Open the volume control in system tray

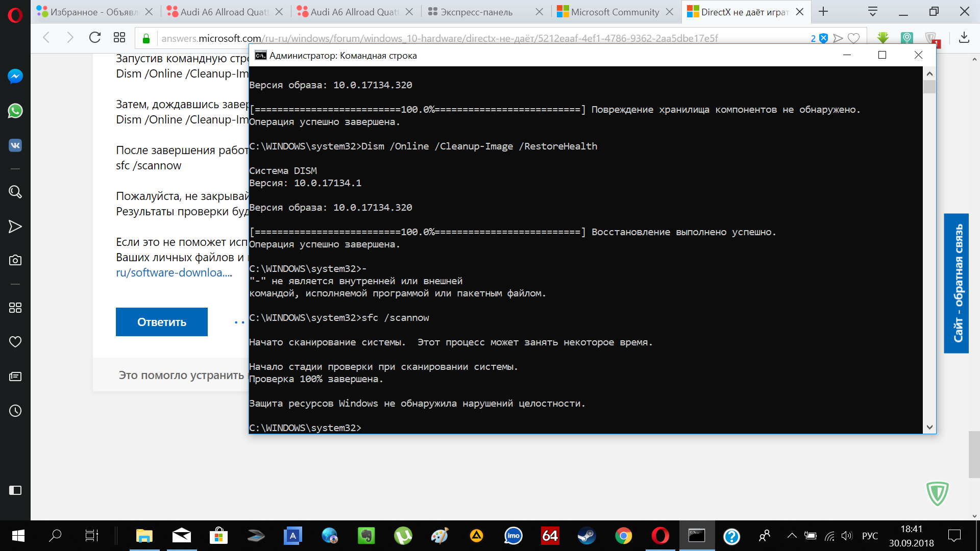847,536
